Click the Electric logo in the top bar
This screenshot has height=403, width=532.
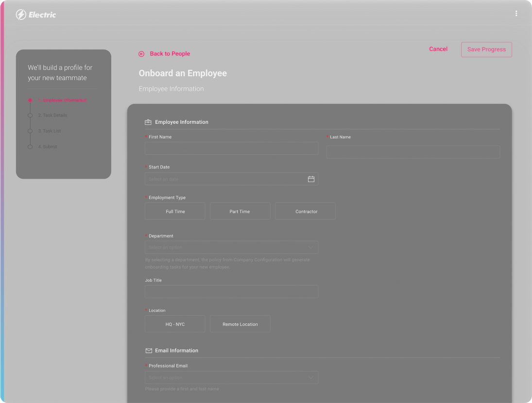click(35, 15)
